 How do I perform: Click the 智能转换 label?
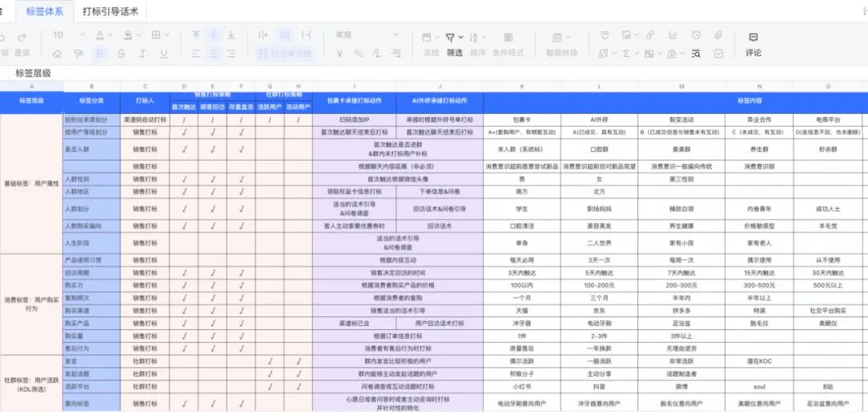coord(562,53)
